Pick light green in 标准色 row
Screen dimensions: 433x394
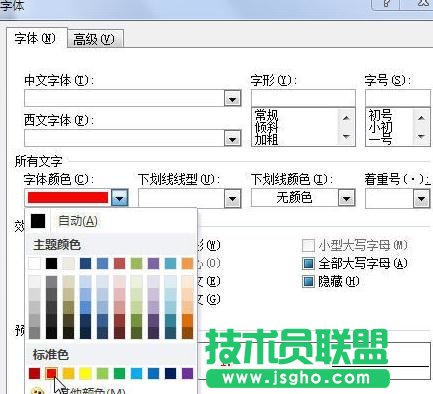[102, 373]
